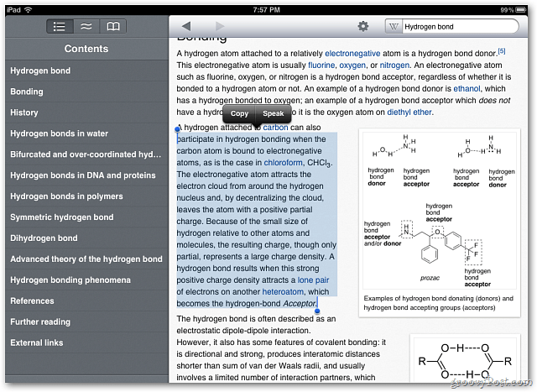Jump to References section
The height and width of the screenshot is (392, 537).
pyautogui.click(x=86, y=301)
